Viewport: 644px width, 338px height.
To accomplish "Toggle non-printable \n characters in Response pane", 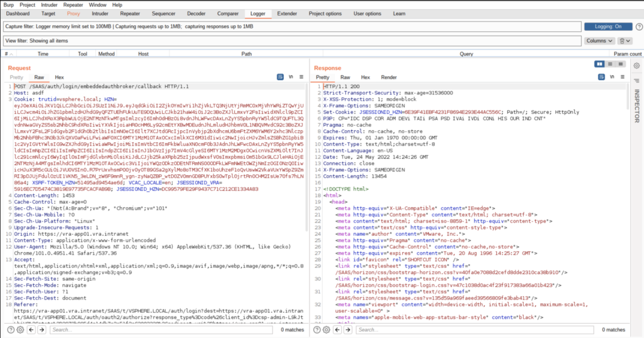I will click(612, 77).
